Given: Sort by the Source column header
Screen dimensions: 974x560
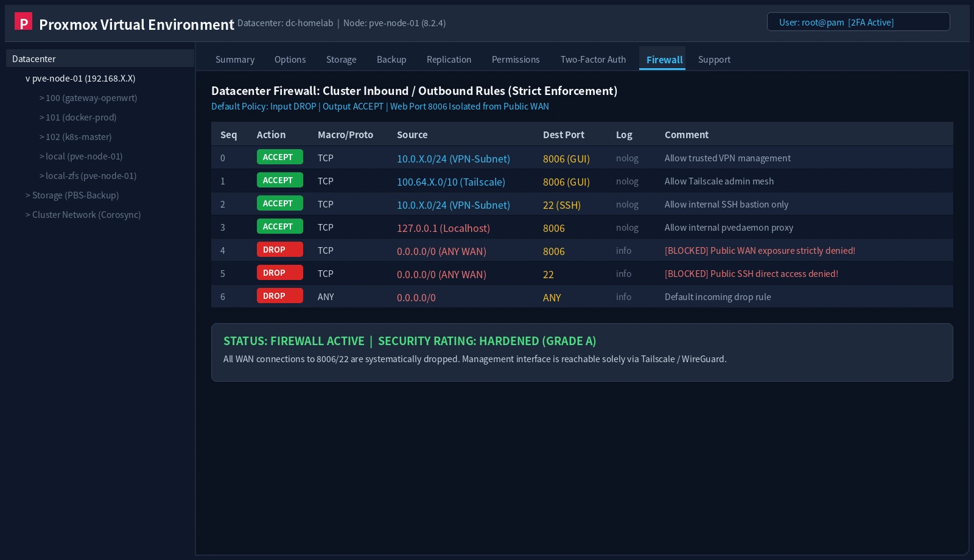Looking at the screenshot, I should tap(412, 135).
